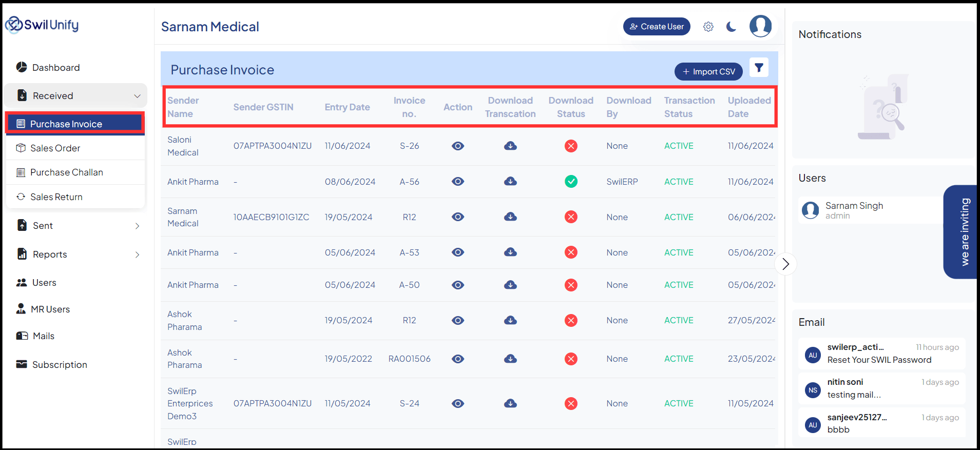This screenshot has width=980, height=450.
Task: Download transaction for invoice A-56
Action: tap(510, 182)
